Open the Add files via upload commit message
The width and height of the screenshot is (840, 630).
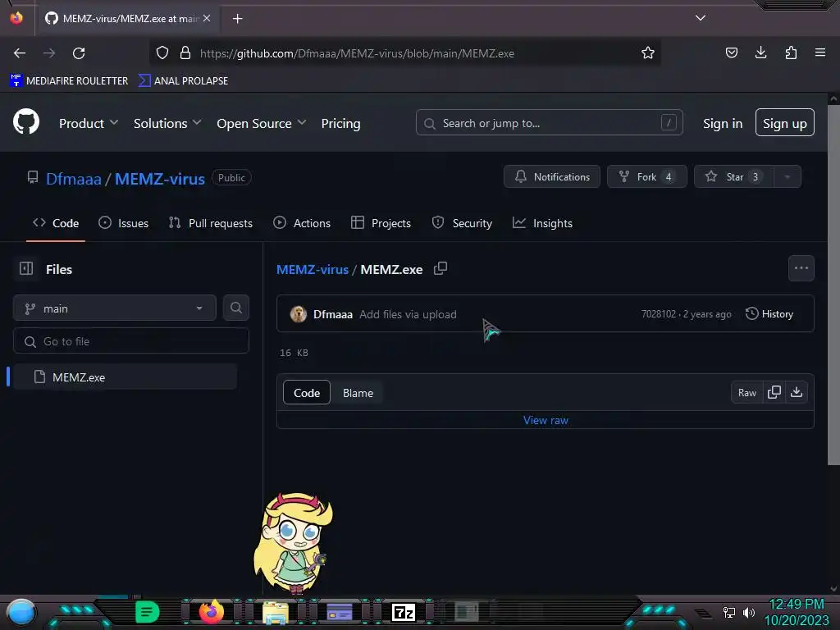[x=408, y=314]
